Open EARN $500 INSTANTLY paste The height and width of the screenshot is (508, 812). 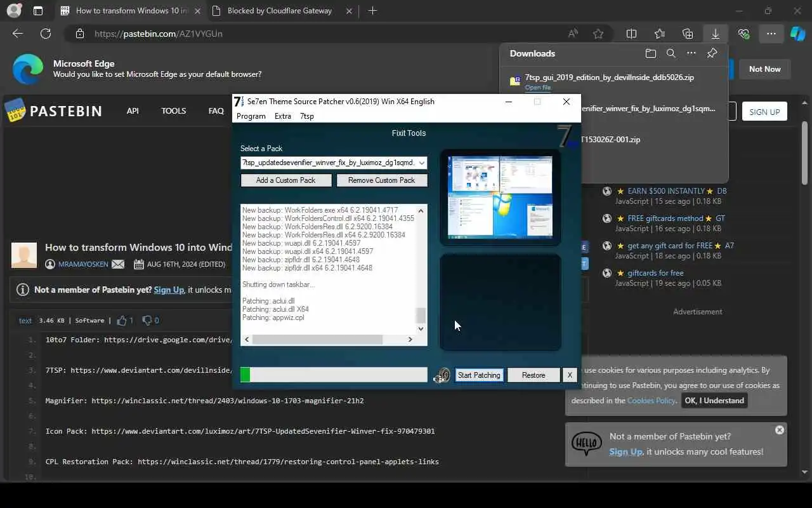pyautogui.click(x=677, y=190)
